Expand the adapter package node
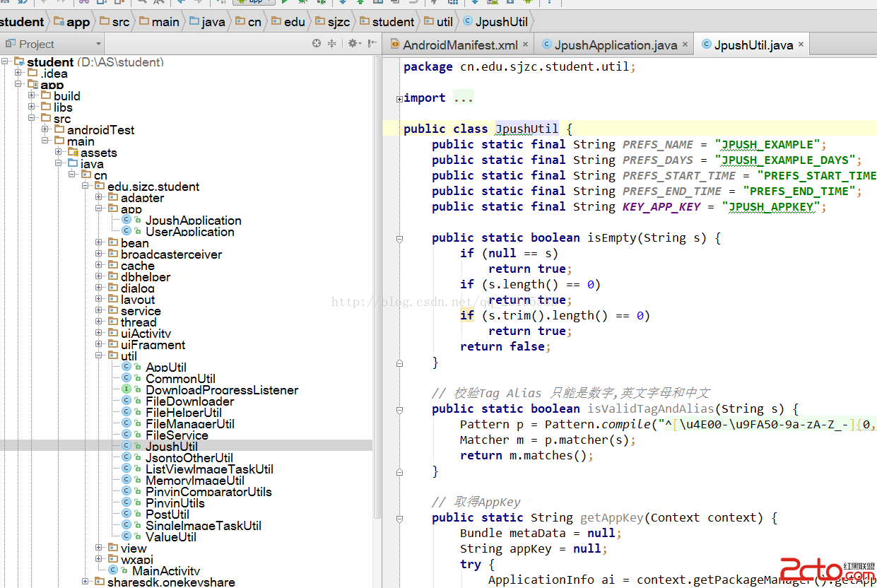 click(x=100, y=198)
